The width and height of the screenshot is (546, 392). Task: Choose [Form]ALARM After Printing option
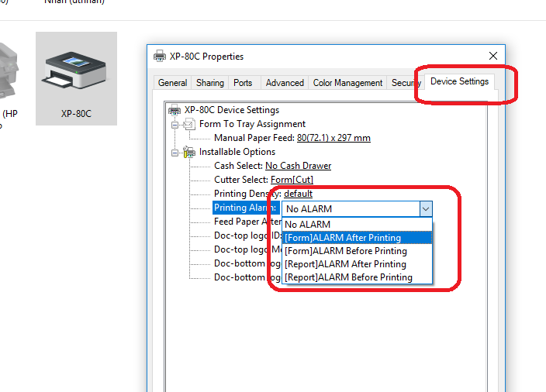pos(357,238)
